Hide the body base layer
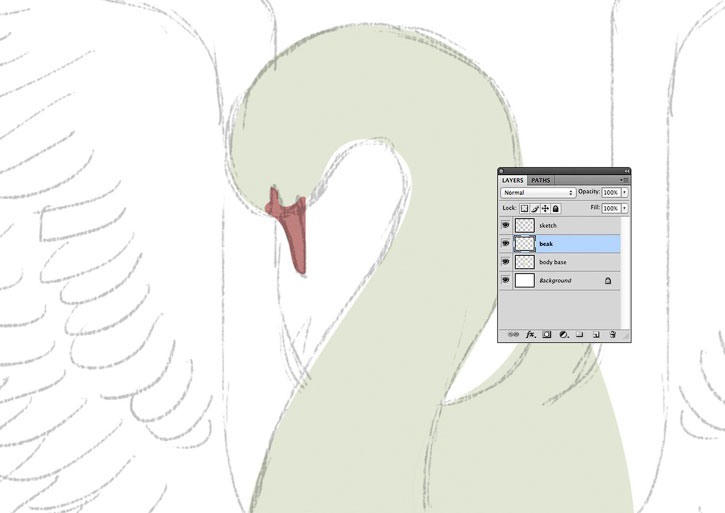The image size is (725, 513). tap(505, 262)
